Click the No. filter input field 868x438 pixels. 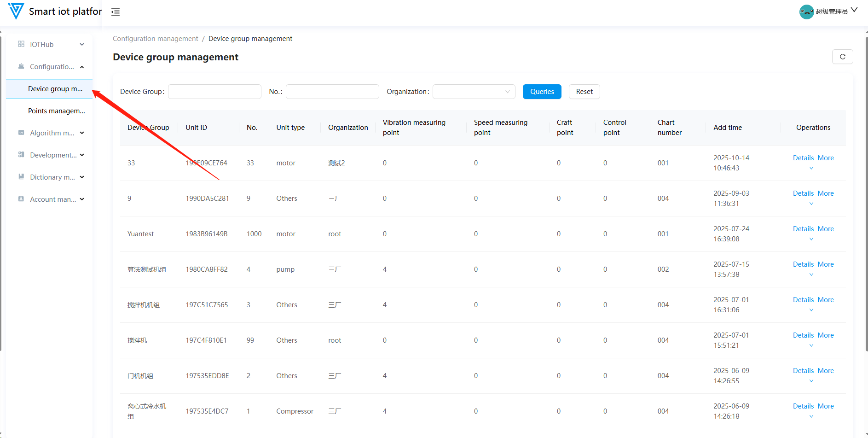click(x=332, y=92)
